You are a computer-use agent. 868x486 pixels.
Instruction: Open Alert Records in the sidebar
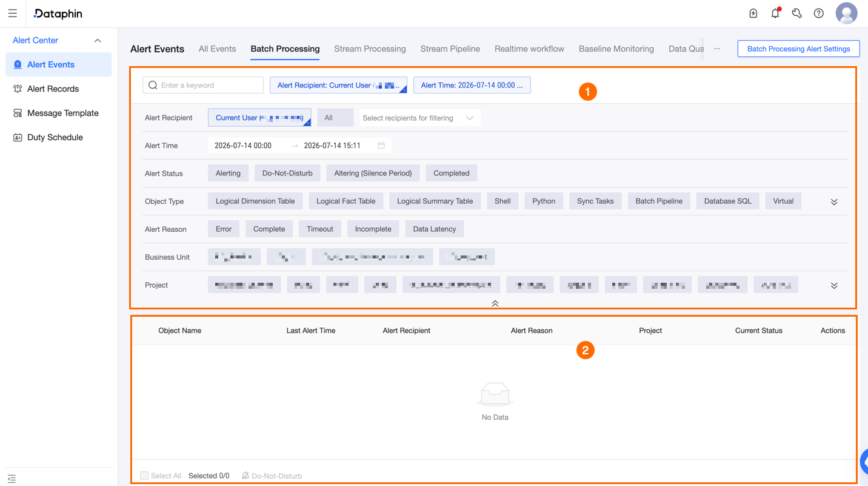click(x=53, y=89)
